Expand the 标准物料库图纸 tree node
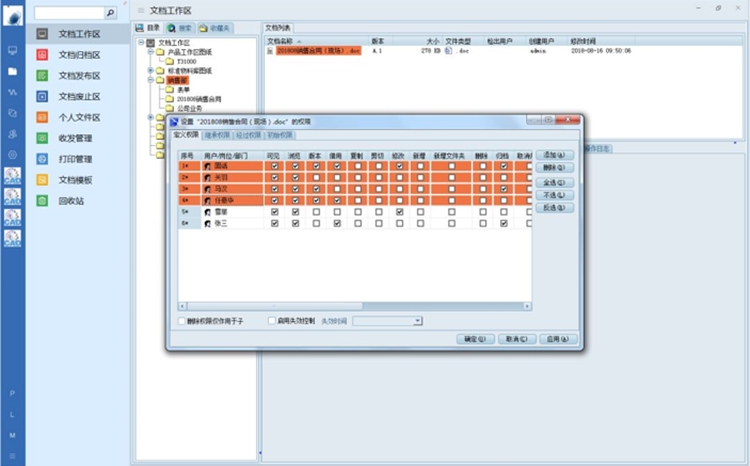Viewport: 750px width, 466px height. (x=150, y=71)
